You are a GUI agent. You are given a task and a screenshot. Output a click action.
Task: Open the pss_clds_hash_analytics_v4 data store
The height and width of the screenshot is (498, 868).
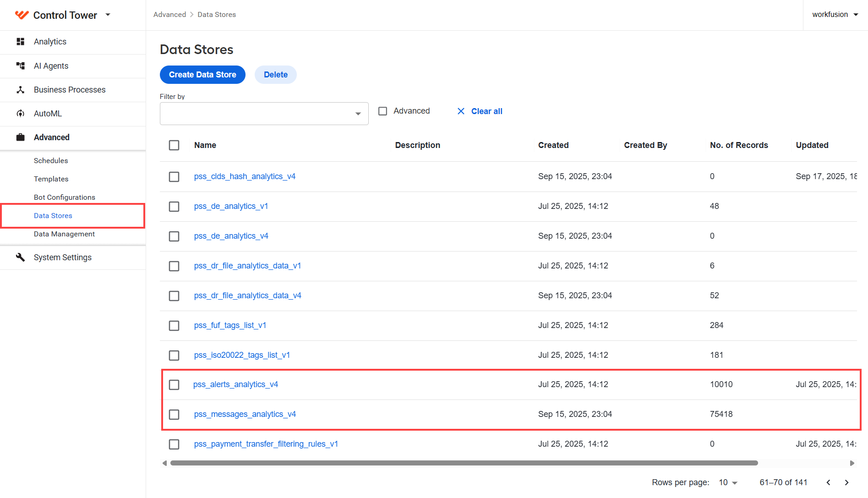(x=245, y=176)
